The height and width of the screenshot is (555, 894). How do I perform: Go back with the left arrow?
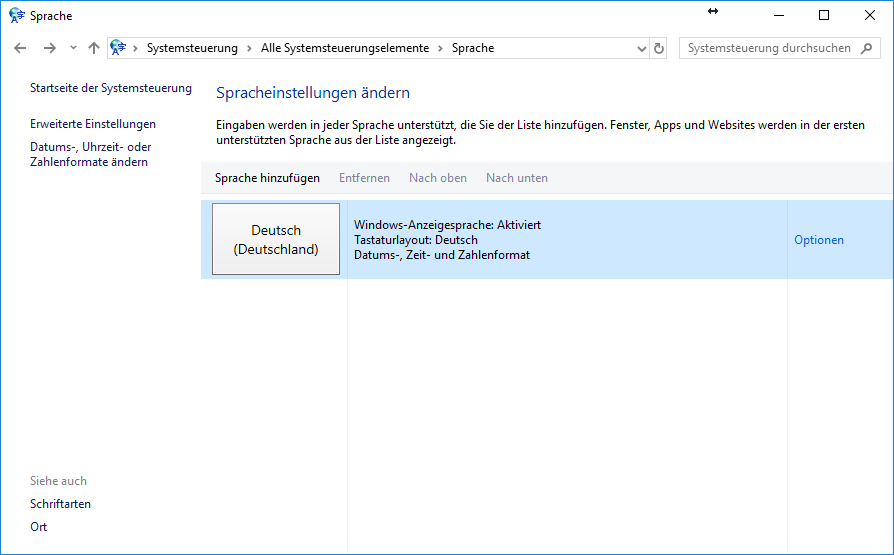coord(20,48)
